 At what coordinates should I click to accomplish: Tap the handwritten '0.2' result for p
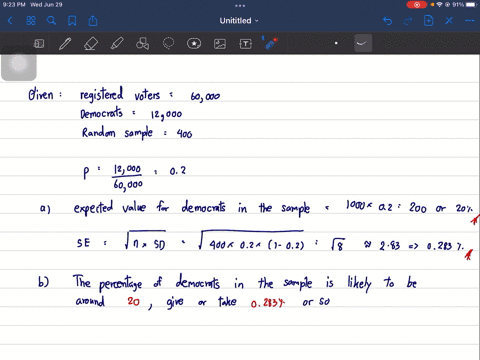tap(178, 171)
